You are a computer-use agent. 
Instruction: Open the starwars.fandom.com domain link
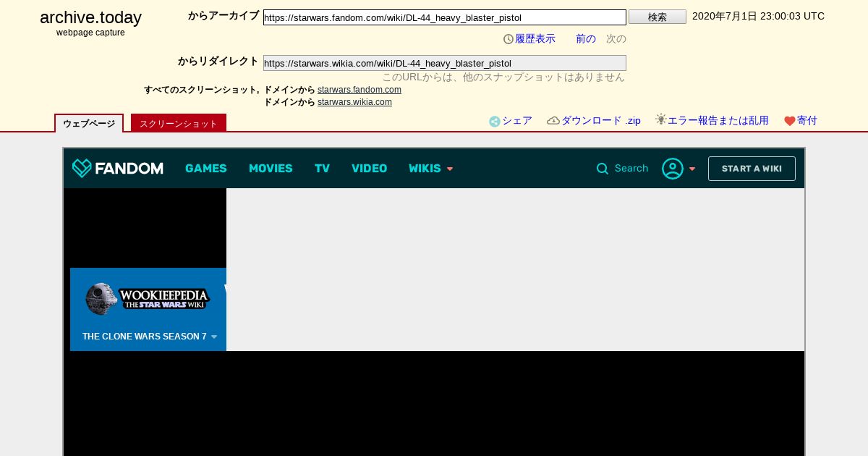[x=359, y=90]
